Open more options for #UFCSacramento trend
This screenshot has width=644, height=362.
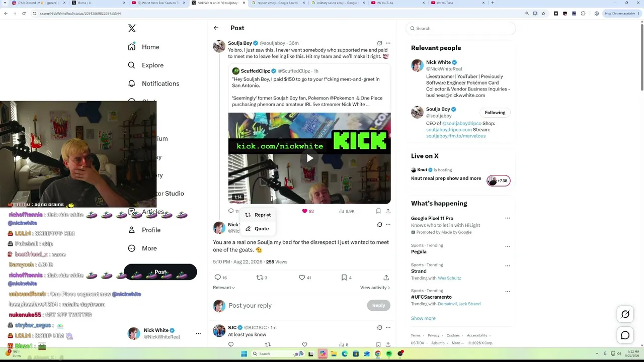[x=507, y=292]
